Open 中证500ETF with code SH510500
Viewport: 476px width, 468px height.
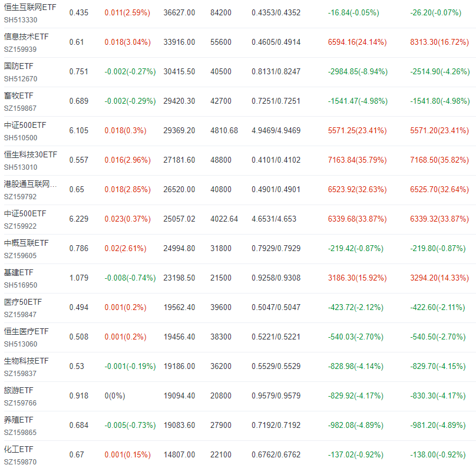pos(25,125)
